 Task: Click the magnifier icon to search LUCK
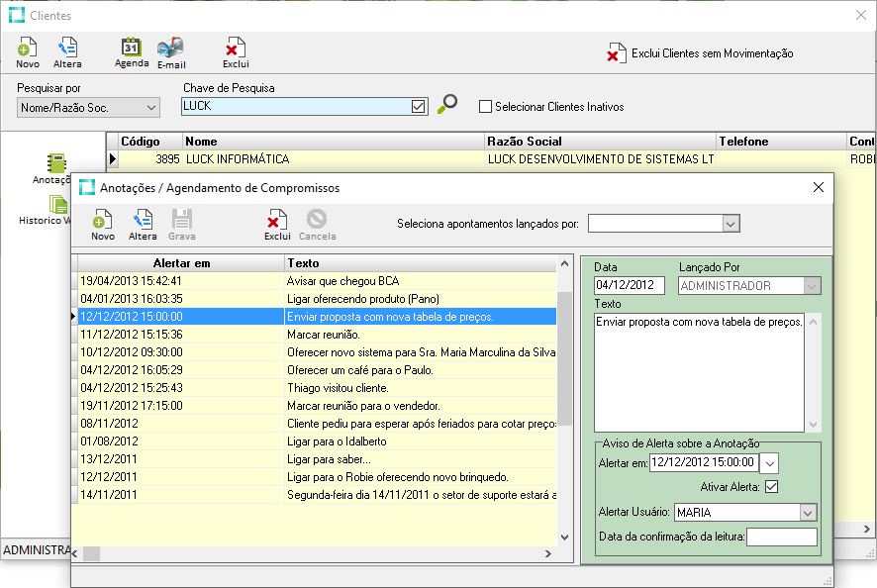point(447,106)
